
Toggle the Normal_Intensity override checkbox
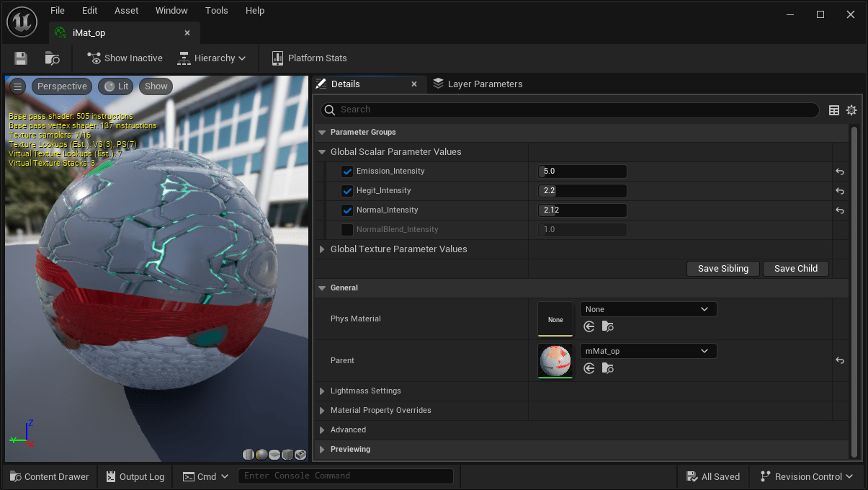[347, 210]
